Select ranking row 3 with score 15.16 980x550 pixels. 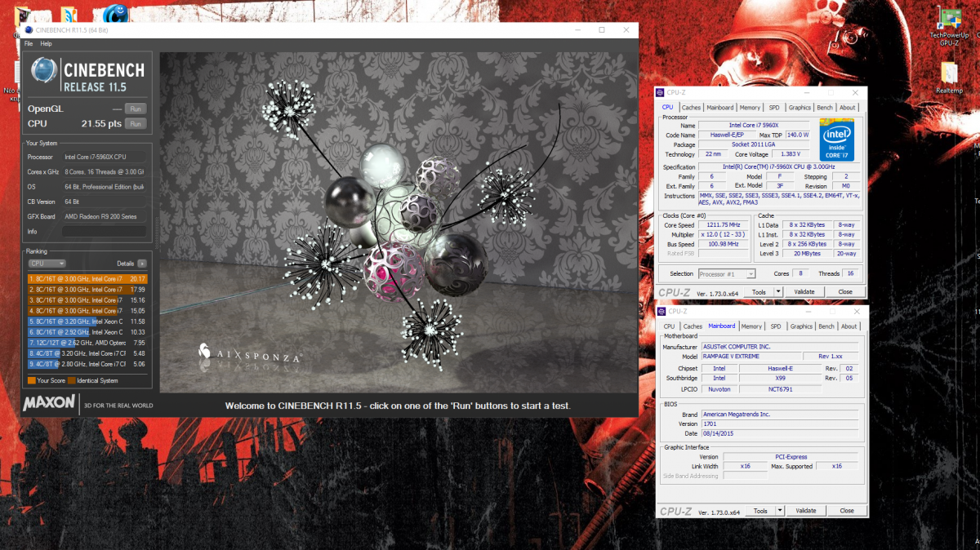click(x=87, y=299)
